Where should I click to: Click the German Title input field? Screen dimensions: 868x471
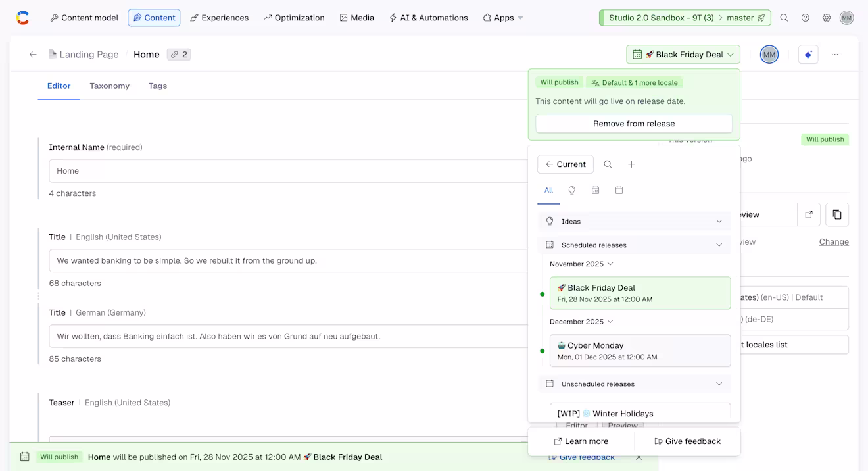click(x=288, y=337)
